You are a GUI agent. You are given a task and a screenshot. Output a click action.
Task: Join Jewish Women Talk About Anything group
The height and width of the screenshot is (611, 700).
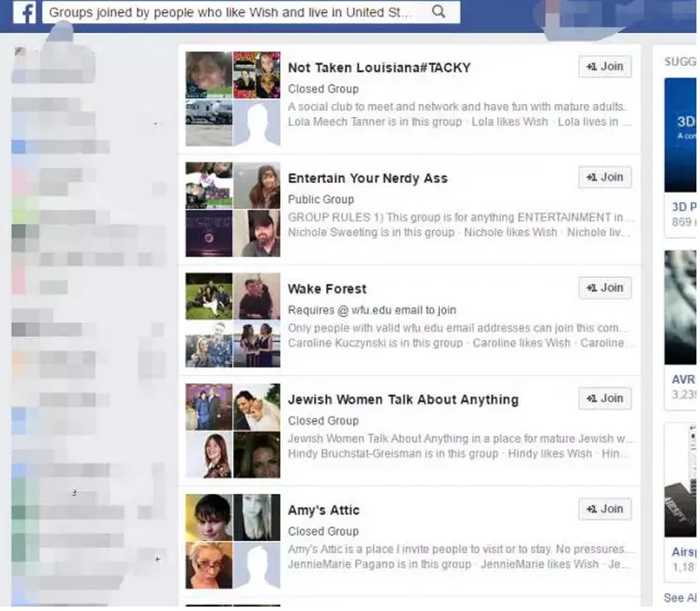click(x=605, y=399)
